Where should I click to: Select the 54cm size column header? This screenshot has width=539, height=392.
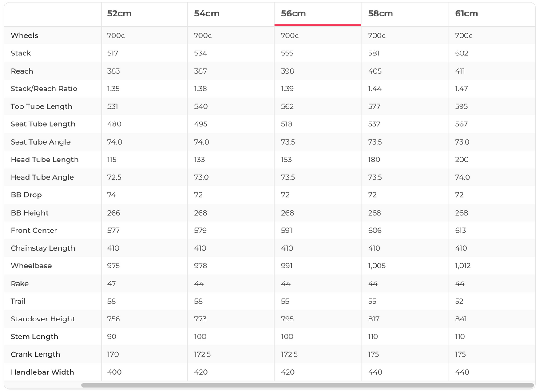pos(207,14)
